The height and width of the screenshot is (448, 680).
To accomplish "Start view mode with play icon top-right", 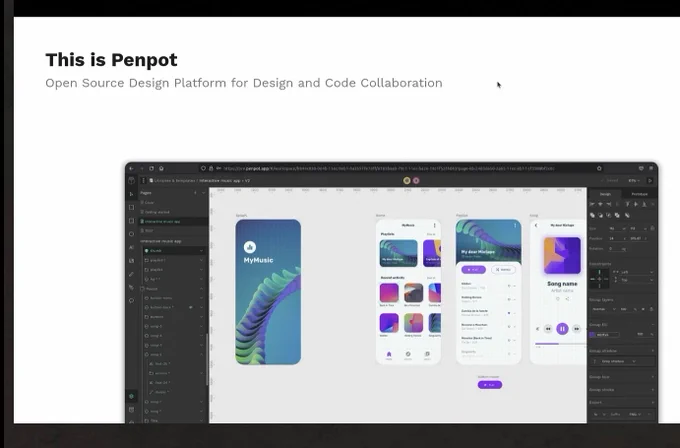I will pyautogui.click(x=650, y=180).
